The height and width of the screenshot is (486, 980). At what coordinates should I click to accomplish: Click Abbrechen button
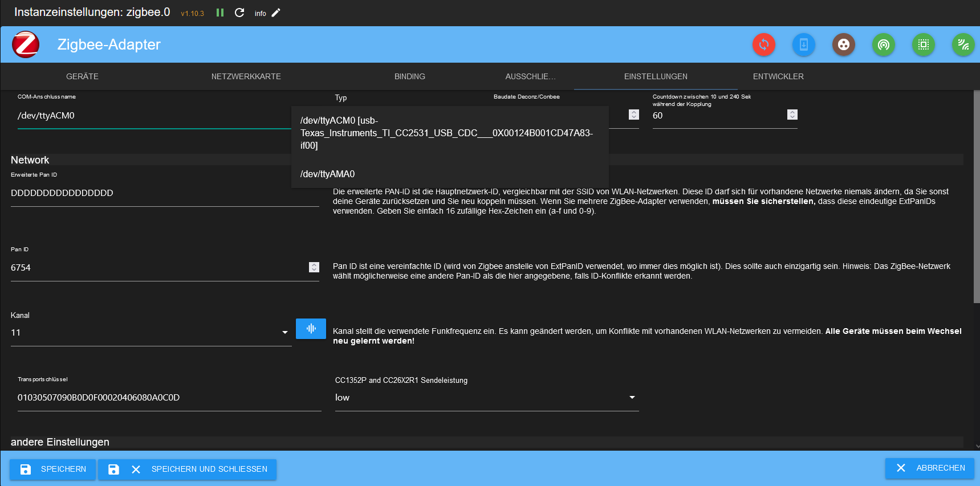(930, 468)
